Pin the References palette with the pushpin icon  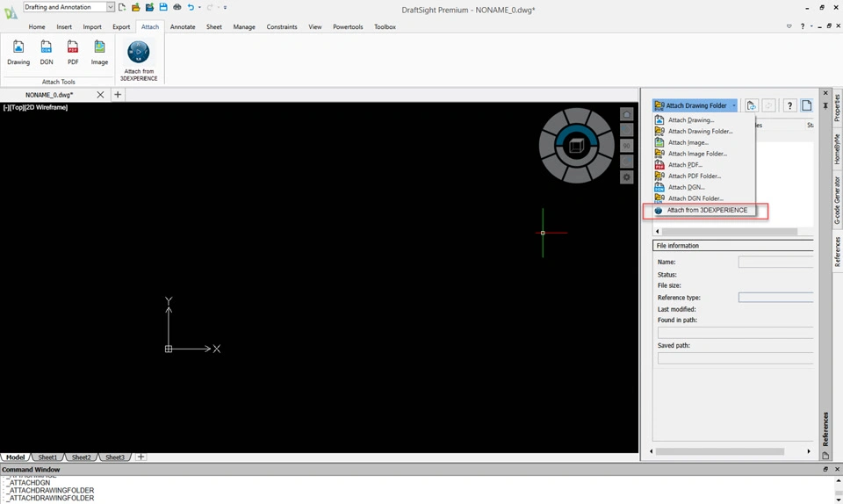pyautogui.click(x=825, y=106)
